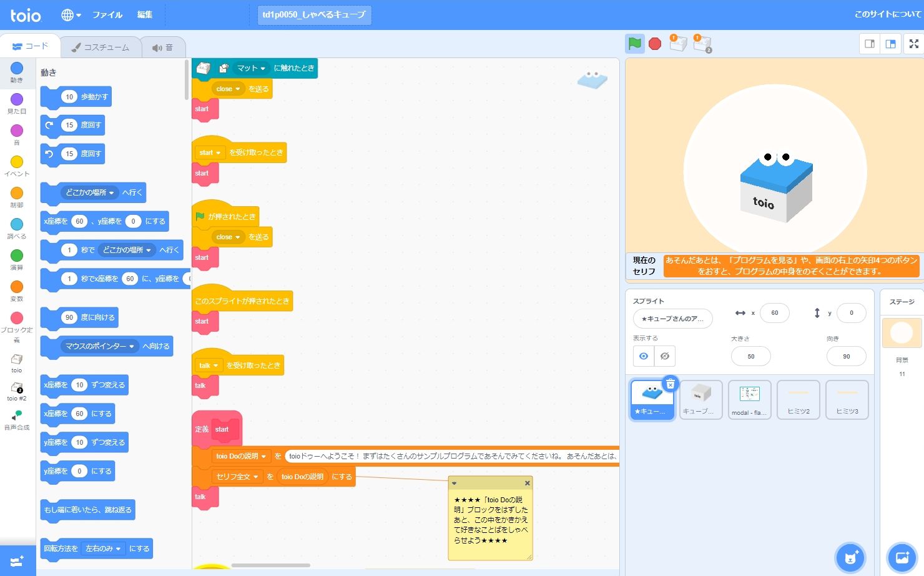Click the 90 度に向ける block value
The width and height of the screenshot is (924, 576).
point(69,317)
